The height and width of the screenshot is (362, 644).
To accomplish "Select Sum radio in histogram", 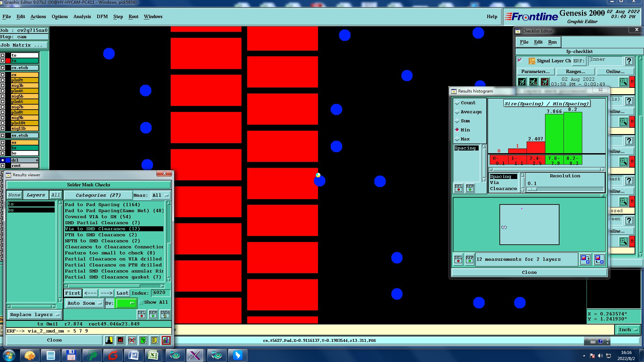I will 463,121.
